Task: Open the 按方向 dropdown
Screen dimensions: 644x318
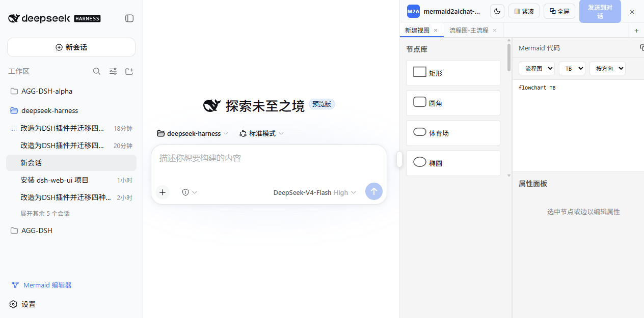Action: (607, 68)
